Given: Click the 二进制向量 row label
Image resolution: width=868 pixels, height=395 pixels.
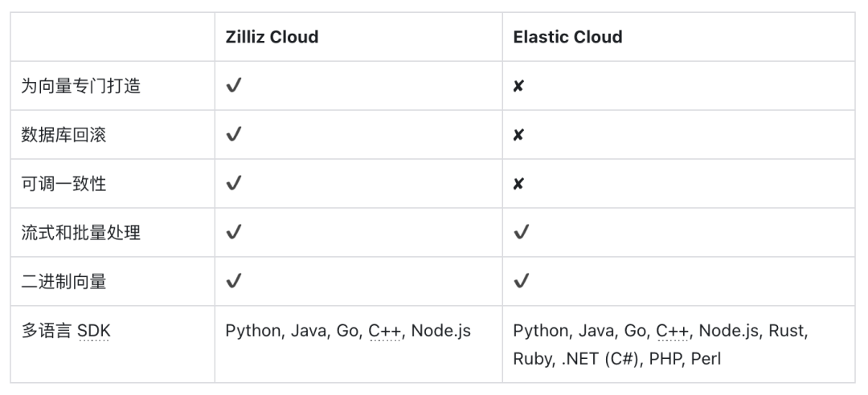Looking at the screenshot, I should coord(63,281).
